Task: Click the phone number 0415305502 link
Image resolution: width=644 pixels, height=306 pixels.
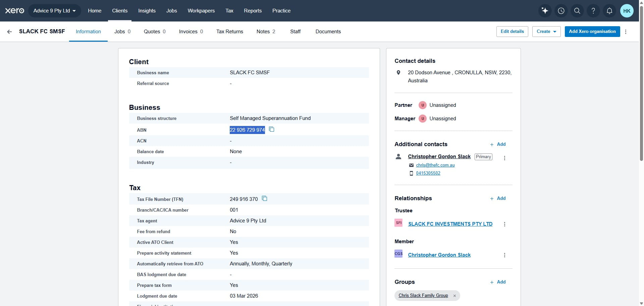Action: click(x=428, y=173)
